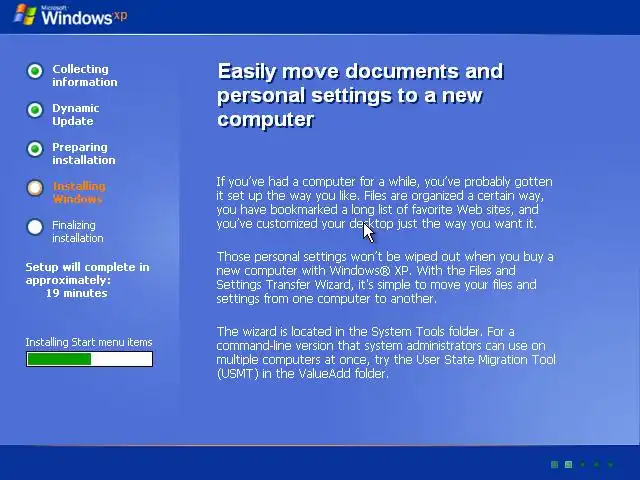Click the 'Preparing installation' label
This screenshot has height=480, width=640.
pos(84,153)
